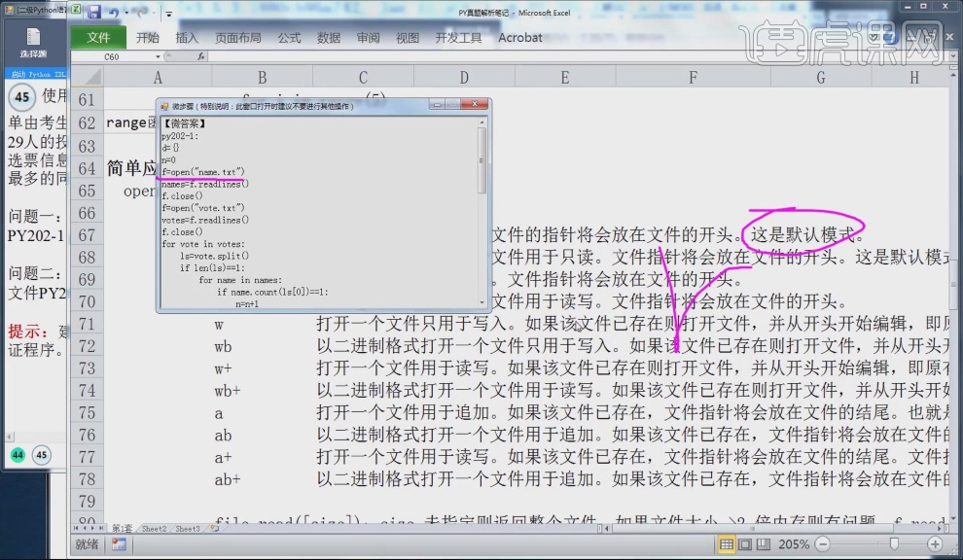Select column A header
This screenshot has width=963, height=560.
[x=158, y=77]
